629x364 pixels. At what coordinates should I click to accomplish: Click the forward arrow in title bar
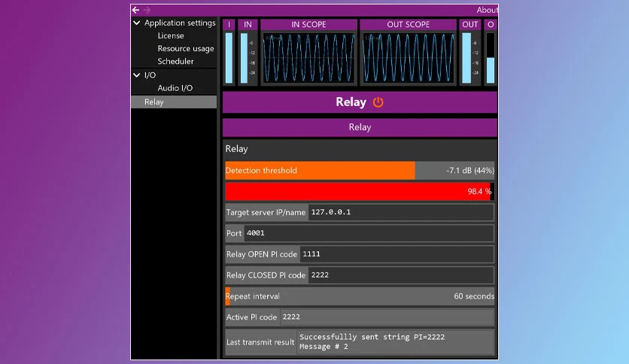(147, 10)
